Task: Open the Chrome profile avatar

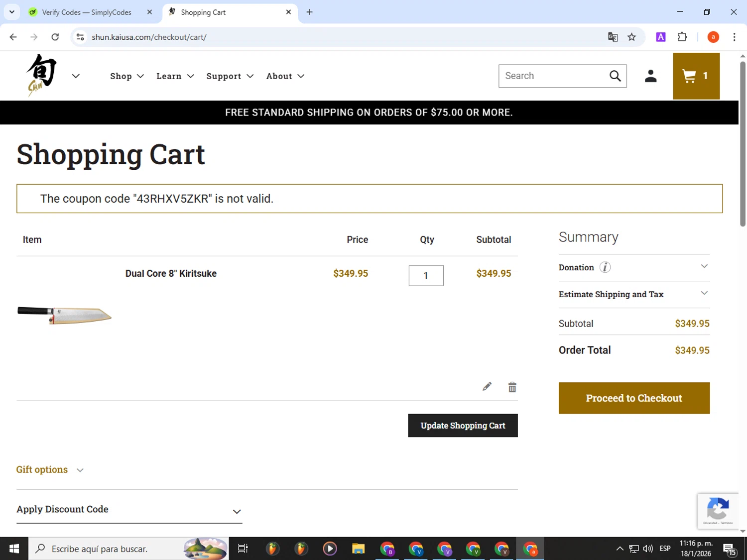Action: (713, 37)
